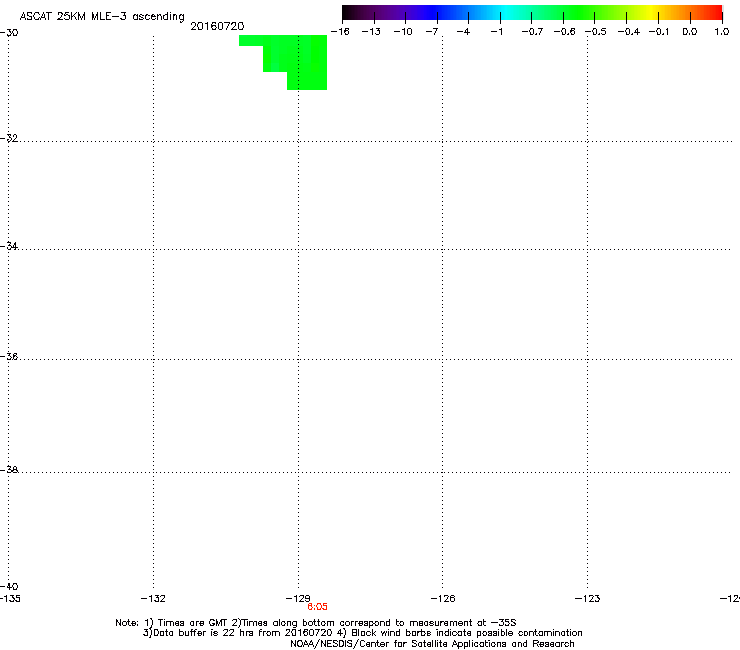Click longitude axis label "-132"
This screenshot has width=740, height=650.
[x=153, y=599]
